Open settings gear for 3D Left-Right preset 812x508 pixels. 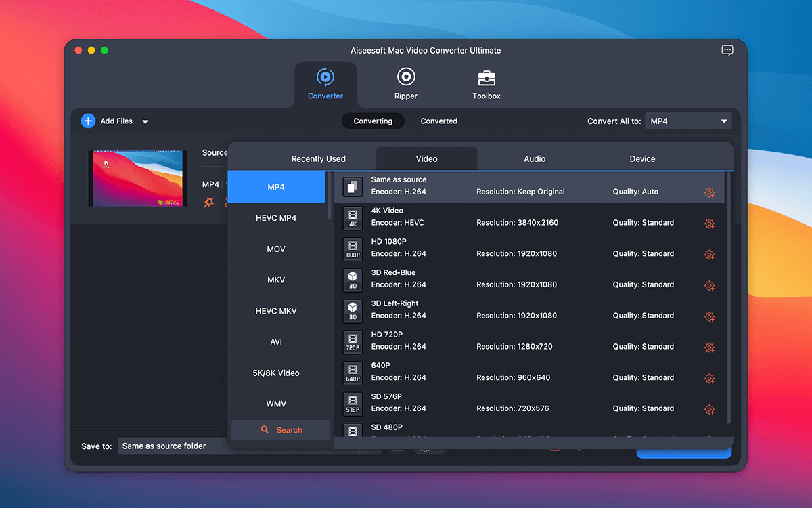tap(709, 316)
